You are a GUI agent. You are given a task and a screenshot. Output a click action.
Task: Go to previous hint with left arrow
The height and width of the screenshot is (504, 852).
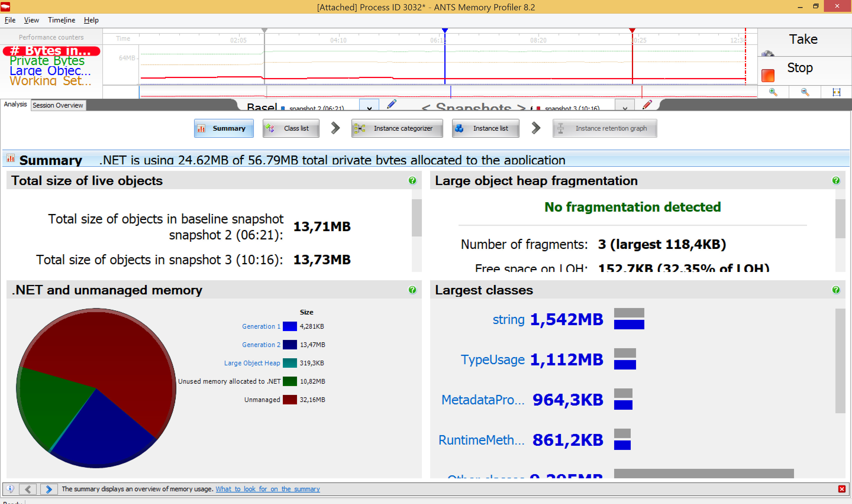tap(28, 489)
